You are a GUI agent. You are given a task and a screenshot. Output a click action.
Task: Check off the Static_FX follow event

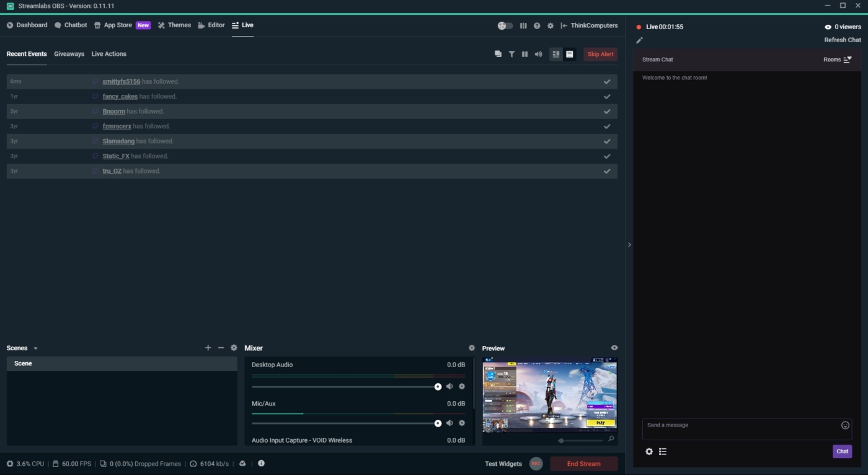point(607,156)
